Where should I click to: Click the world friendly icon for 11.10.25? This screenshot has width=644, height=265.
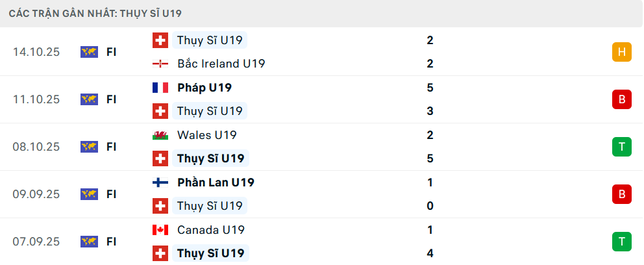click(x=89, y=99)
